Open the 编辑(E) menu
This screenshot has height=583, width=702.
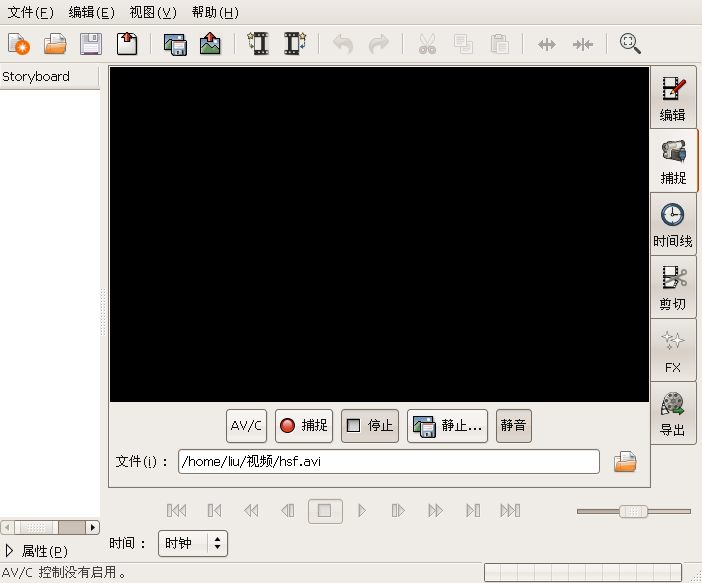pyautogui.click(x=91, y=12)
